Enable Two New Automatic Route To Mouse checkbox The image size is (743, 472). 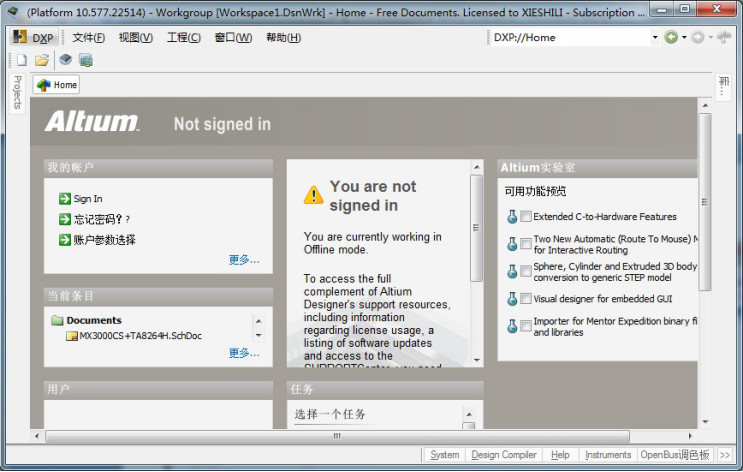(x=526, y=244)
